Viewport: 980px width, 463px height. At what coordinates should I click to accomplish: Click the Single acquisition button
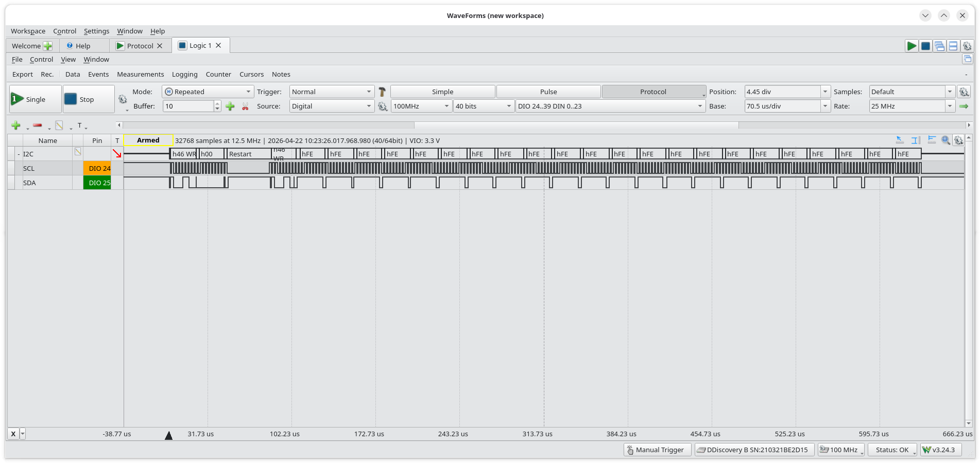[x=36, y=99]
